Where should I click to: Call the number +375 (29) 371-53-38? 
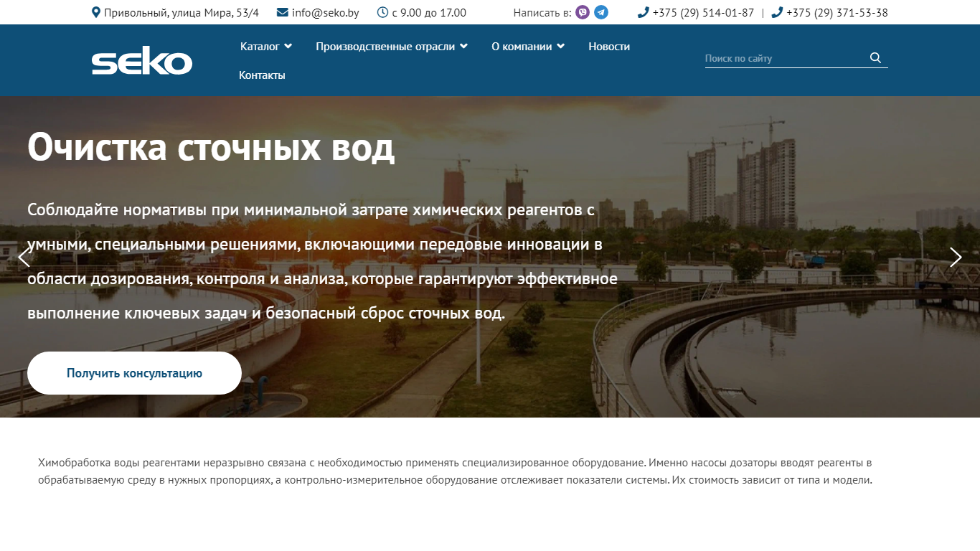(837, 12)
